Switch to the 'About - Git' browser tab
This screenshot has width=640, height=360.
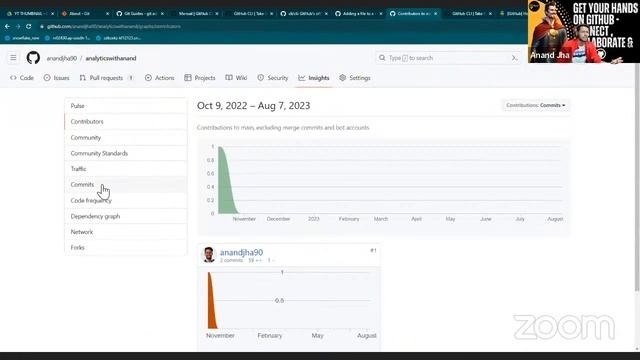pyautogui.click(x=84, y=13)
